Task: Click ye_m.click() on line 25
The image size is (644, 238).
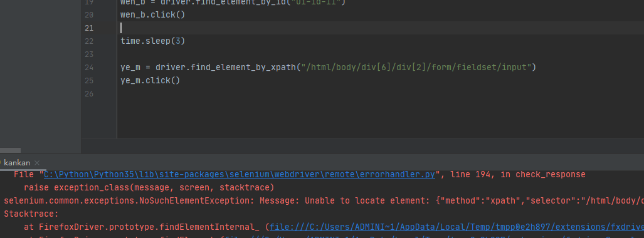Action: pos(150,80)
